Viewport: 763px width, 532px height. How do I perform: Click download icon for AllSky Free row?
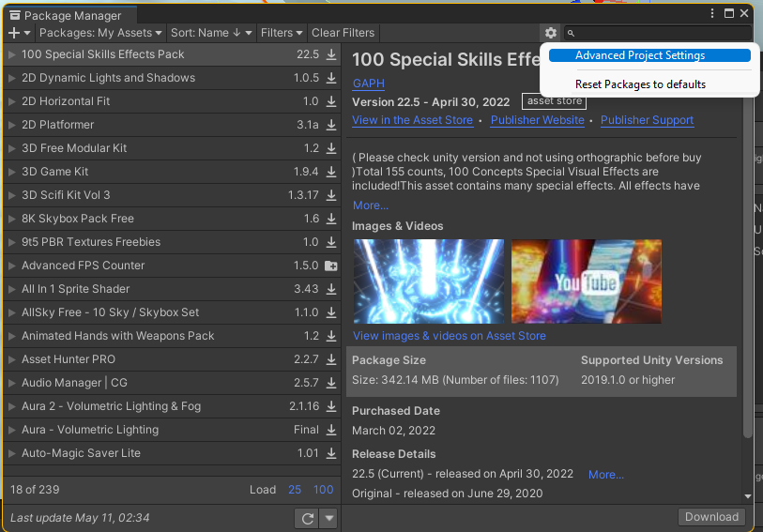pos(331,312)
